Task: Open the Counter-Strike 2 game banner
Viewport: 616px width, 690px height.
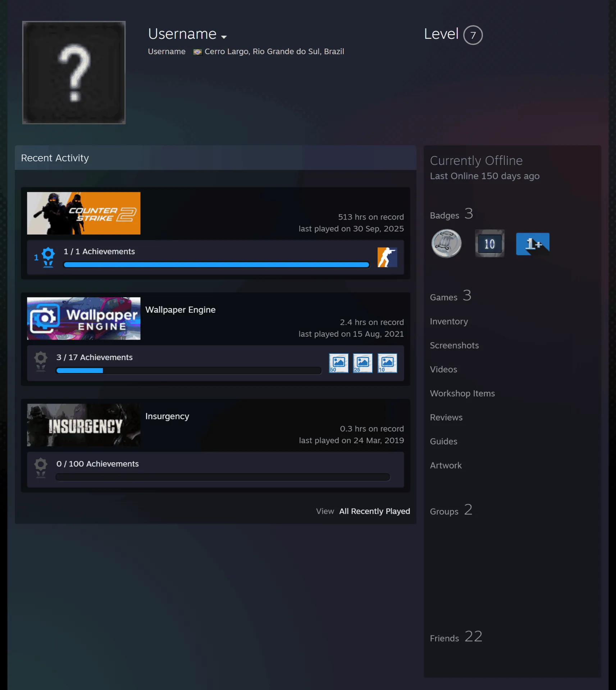Action: (x=84, y=213)
